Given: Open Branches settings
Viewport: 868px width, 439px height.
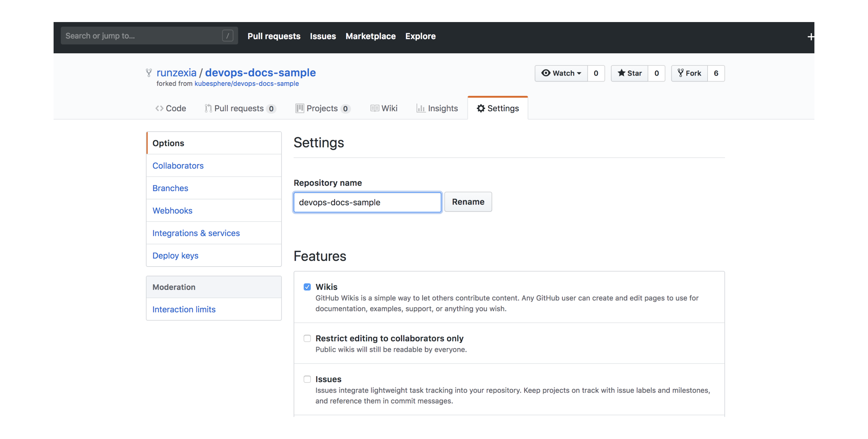Looking at the screenshot, I should (x=214, y=188).
